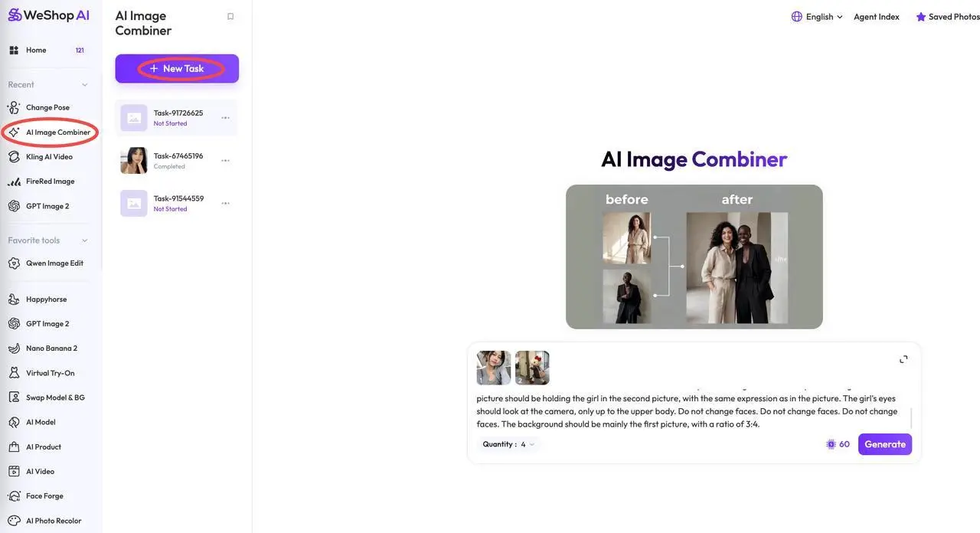Select the AI Image Combiner sparkle icon

[x=14, y=132]
